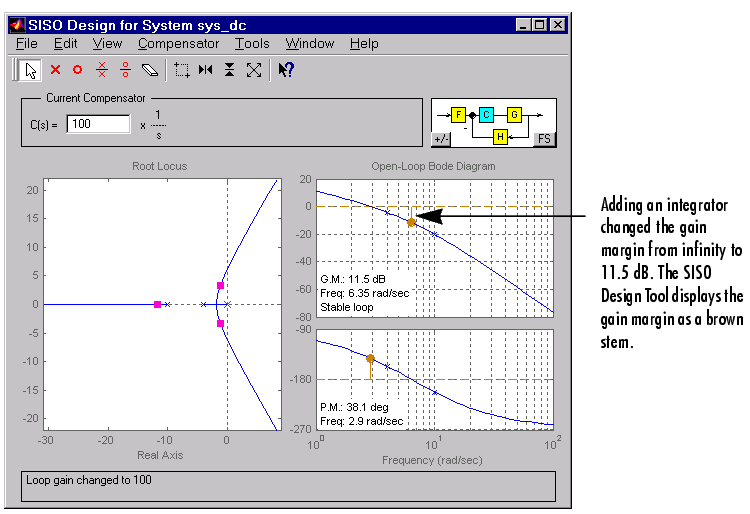The image size is (750, 514).
Task: Choose the add real pole tool
Action: 55,70
